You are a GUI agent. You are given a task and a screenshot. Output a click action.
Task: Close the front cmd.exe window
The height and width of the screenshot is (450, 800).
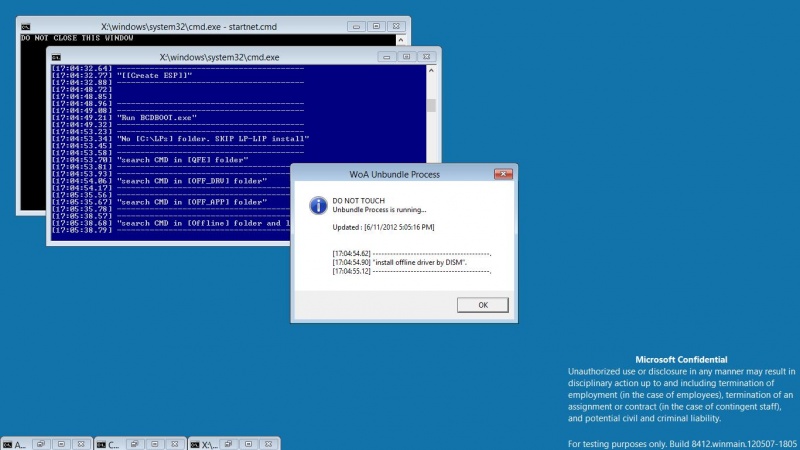(427, 57)
